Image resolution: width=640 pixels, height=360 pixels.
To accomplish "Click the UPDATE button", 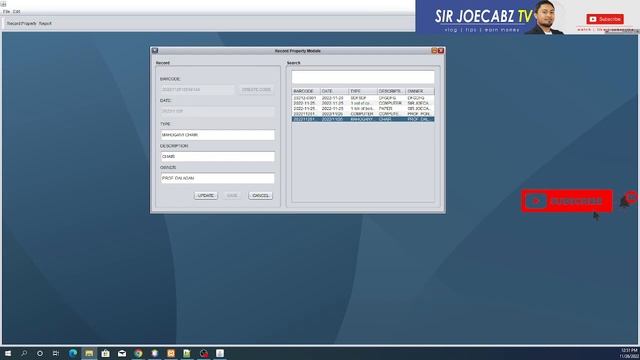I will [206, 196].
